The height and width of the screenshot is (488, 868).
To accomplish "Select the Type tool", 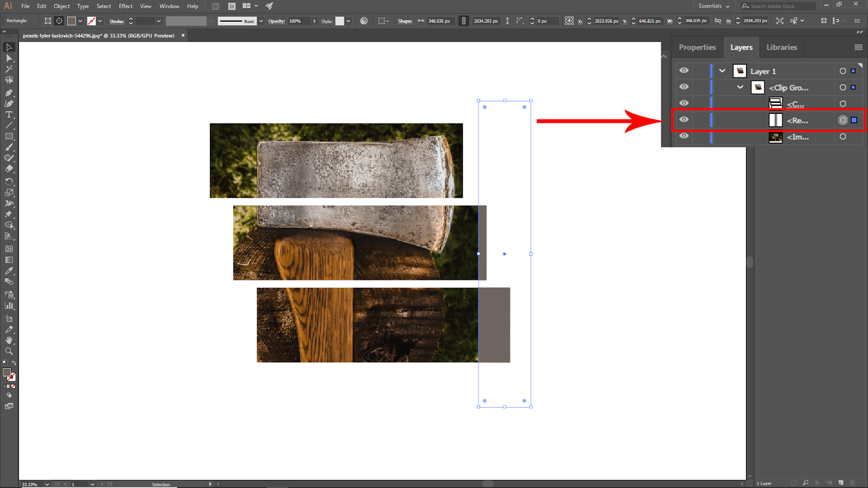I will pos(9,115).
